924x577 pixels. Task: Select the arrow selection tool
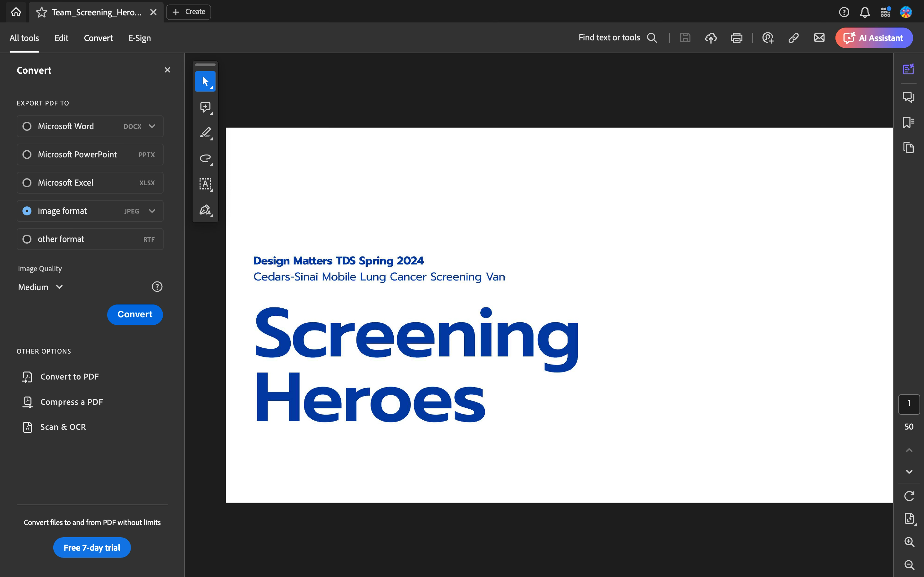pos(205,81)
